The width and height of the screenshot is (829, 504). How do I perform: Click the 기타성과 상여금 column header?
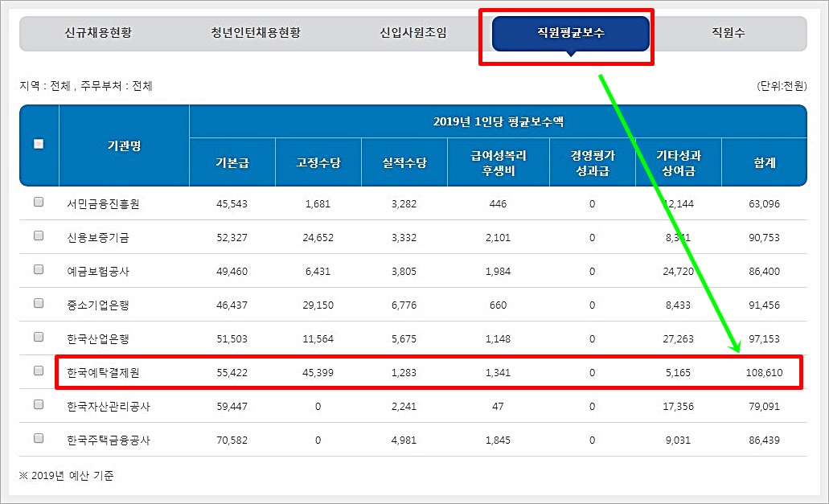[x=679, y=162]
